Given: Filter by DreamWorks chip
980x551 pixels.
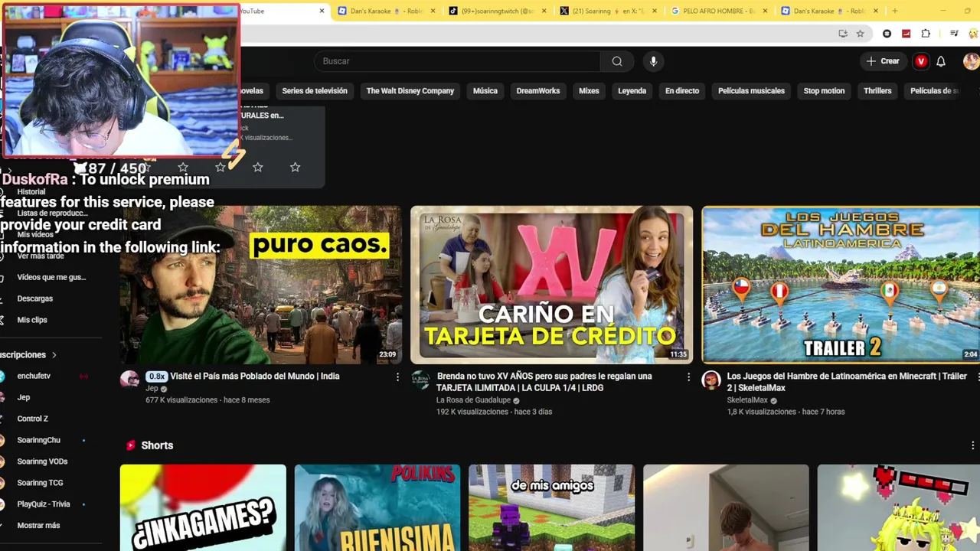Looking at the screenshot, I should pos(538,91).
